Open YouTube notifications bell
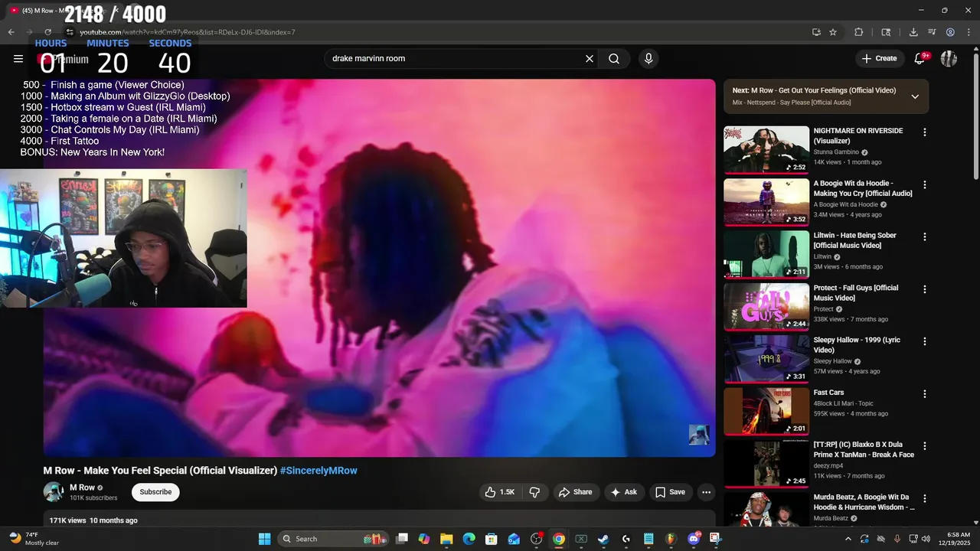980x551 pixels. (x=920, y=59)
